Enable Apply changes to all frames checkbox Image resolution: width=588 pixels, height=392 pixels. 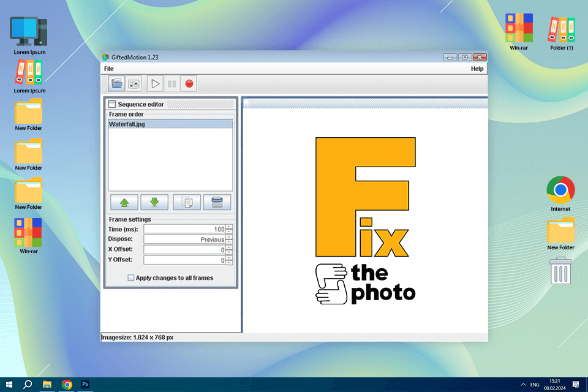[131, 278]
